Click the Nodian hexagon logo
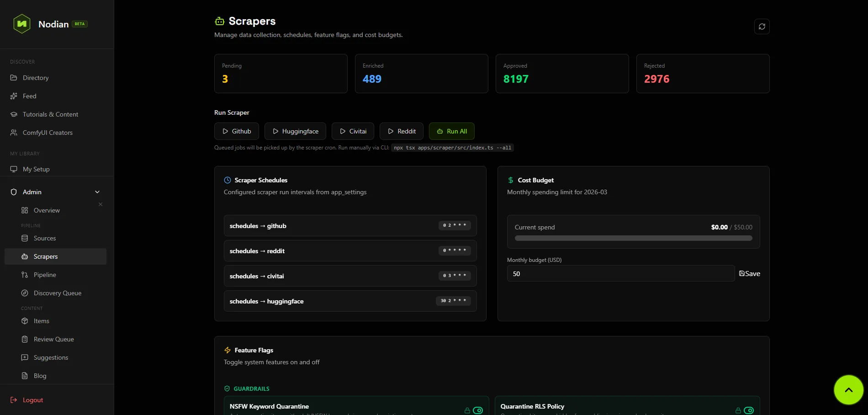Screen dimensions: 868x415 pyautogui.click(x=22, y=24)
